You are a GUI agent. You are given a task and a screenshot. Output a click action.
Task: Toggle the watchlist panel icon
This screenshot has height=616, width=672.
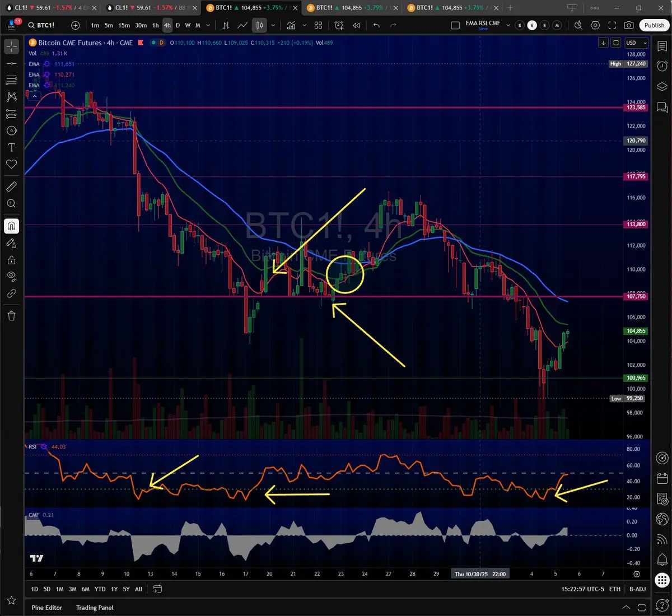tap(662, 46)
